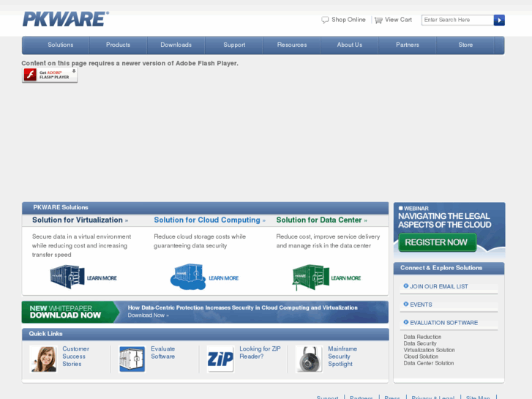Click the Mainframe Security padlock image
The width and height of the screenshot is (532, 399).
click(309, 359)
